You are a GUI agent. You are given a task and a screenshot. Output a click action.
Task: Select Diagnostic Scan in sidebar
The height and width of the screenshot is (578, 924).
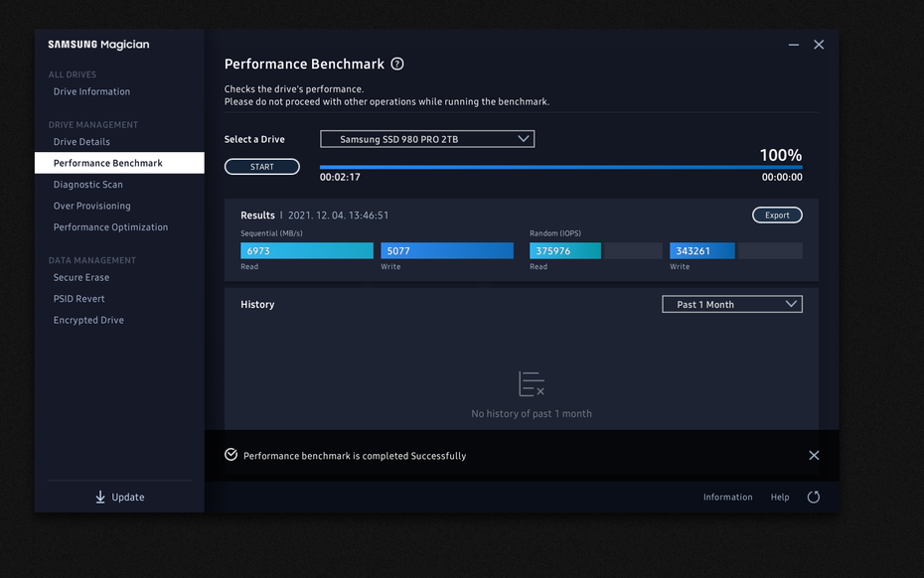point(88,185)
